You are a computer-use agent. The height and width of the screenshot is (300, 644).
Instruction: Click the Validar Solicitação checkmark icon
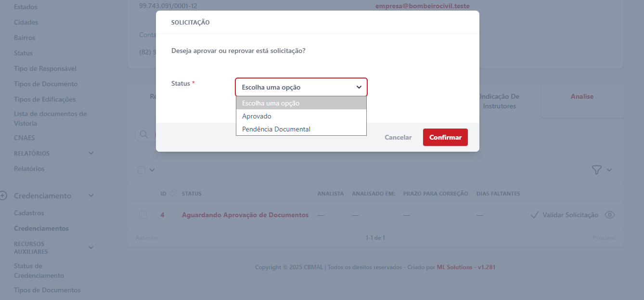click(534, 215)
